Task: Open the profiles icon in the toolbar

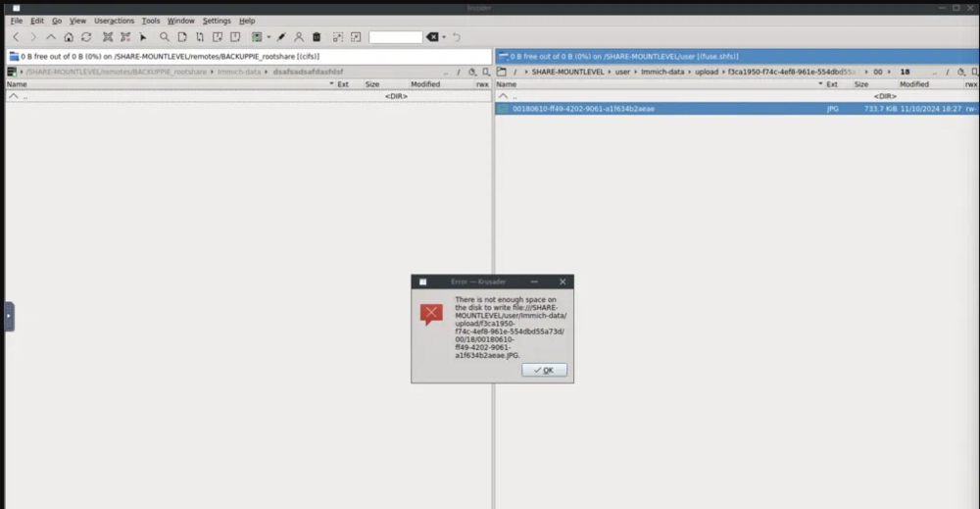Action: [257, 37]
